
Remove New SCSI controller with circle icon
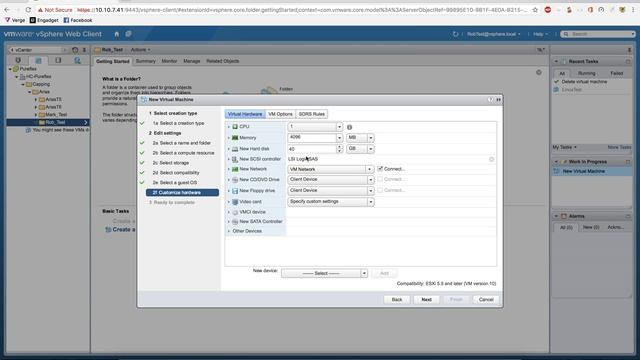coord(491,159)
